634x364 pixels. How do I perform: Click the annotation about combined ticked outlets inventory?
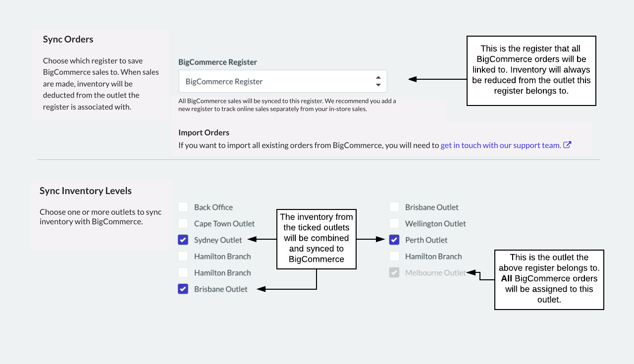(317, 238)
